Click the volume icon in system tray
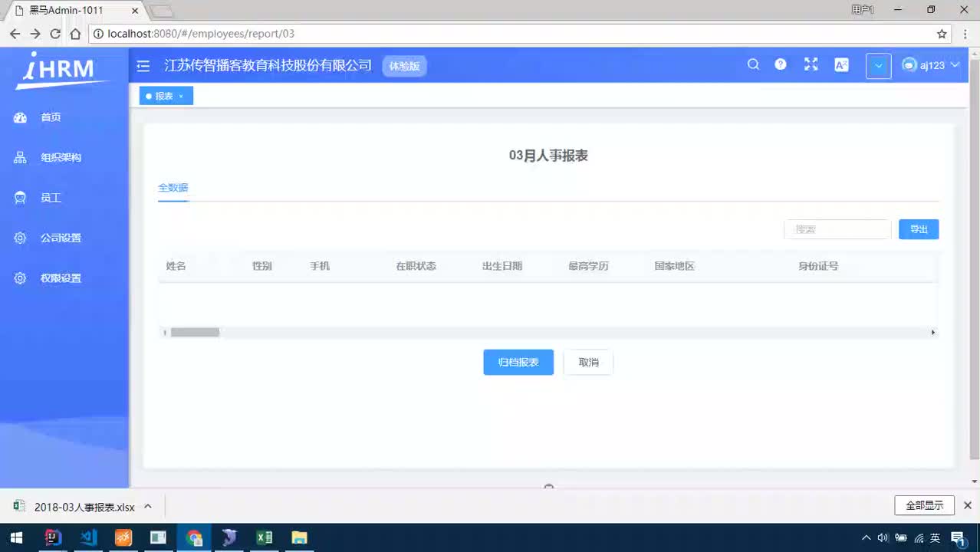This screenshot has width=980, height=552. click(x=883, y=537)
